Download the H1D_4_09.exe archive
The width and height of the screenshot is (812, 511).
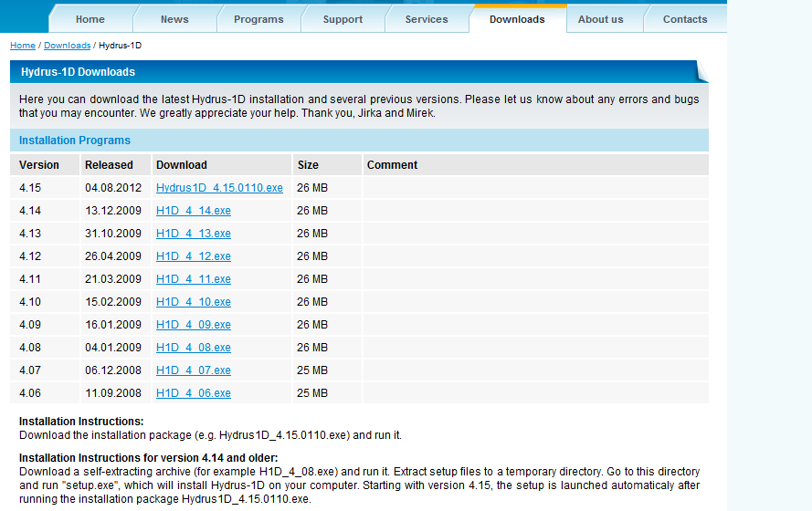[194, 325]
